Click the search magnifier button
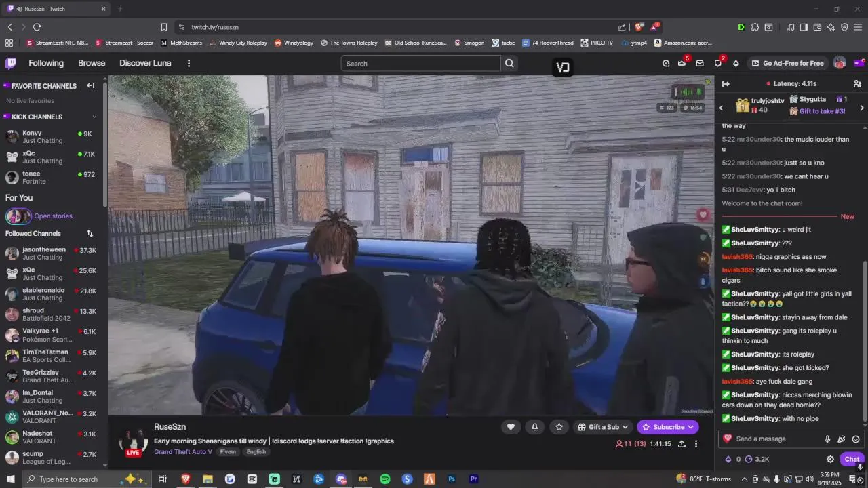The width and height of the screenshot is (868, 488). (x=509, y=63)
